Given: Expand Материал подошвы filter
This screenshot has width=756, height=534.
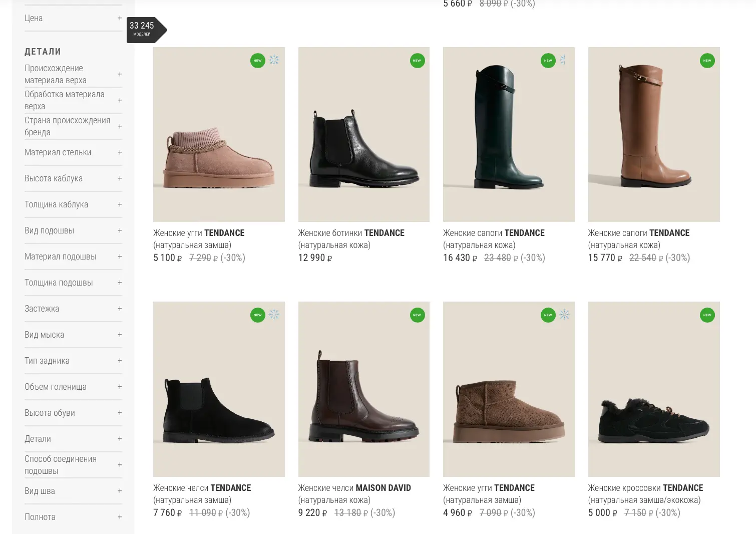Looking at the screenshot, I should tap(120, 256).
